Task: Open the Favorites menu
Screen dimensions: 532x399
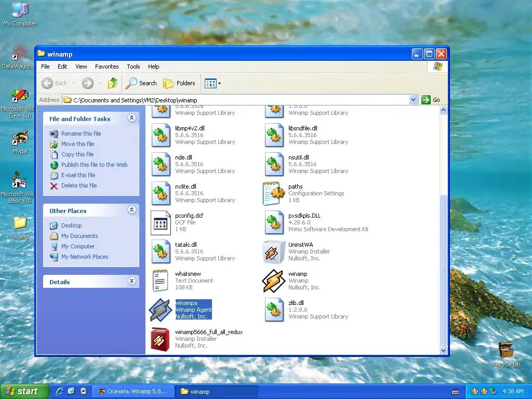Action: 107,66
